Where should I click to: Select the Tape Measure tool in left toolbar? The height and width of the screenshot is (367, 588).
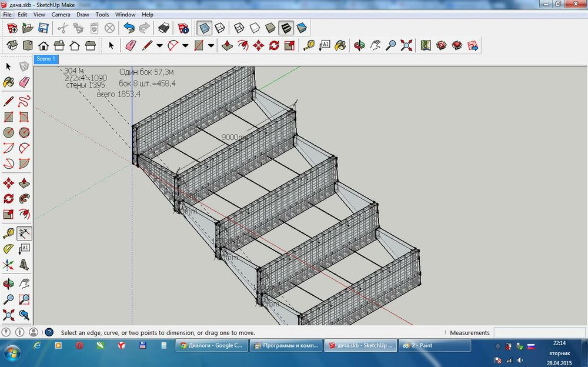coord(8,233)
